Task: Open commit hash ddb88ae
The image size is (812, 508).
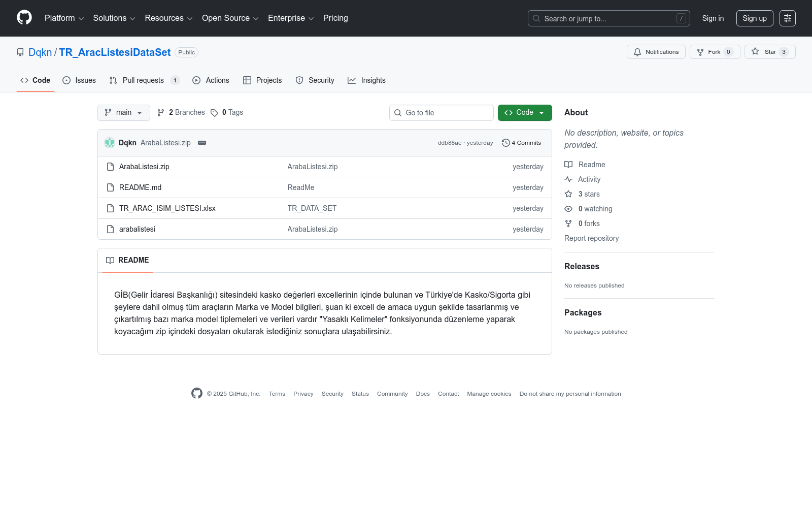Action: click(x=450, y=143)
